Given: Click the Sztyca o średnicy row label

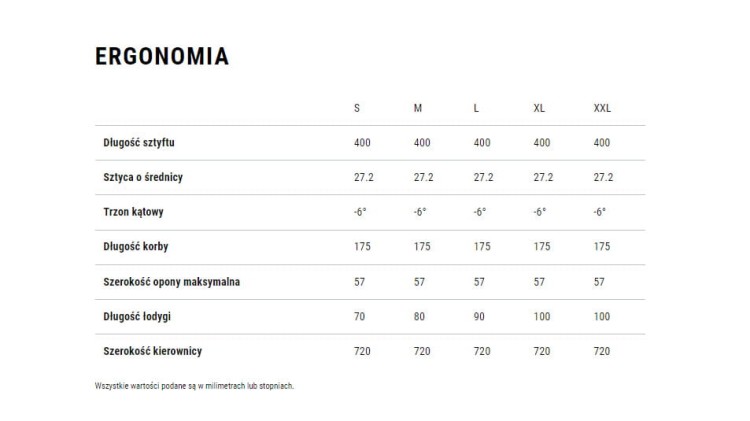Looking at the screenshot, I should click(143, 177).
